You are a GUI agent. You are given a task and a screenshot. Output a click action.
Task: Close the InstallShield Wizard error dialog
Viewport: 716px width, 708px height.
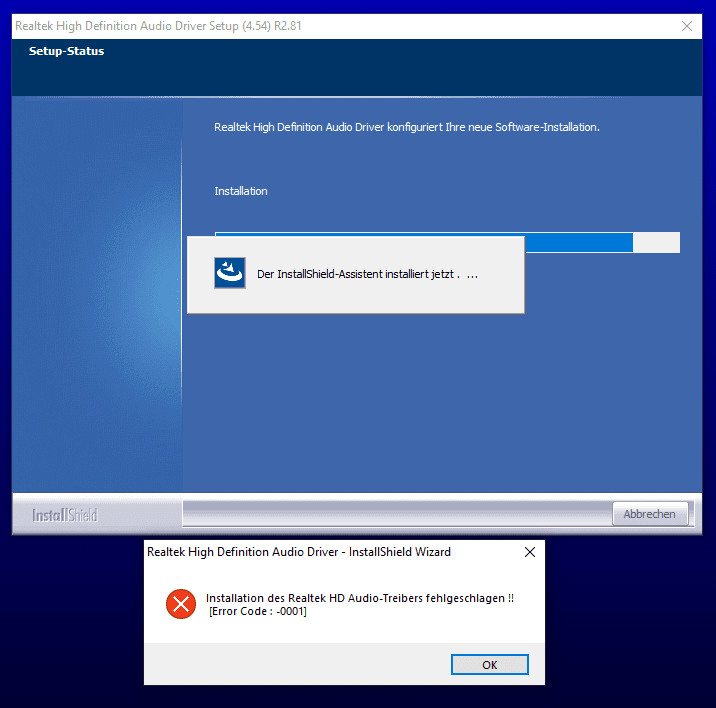pyautogui.click(x=530, y=552)
